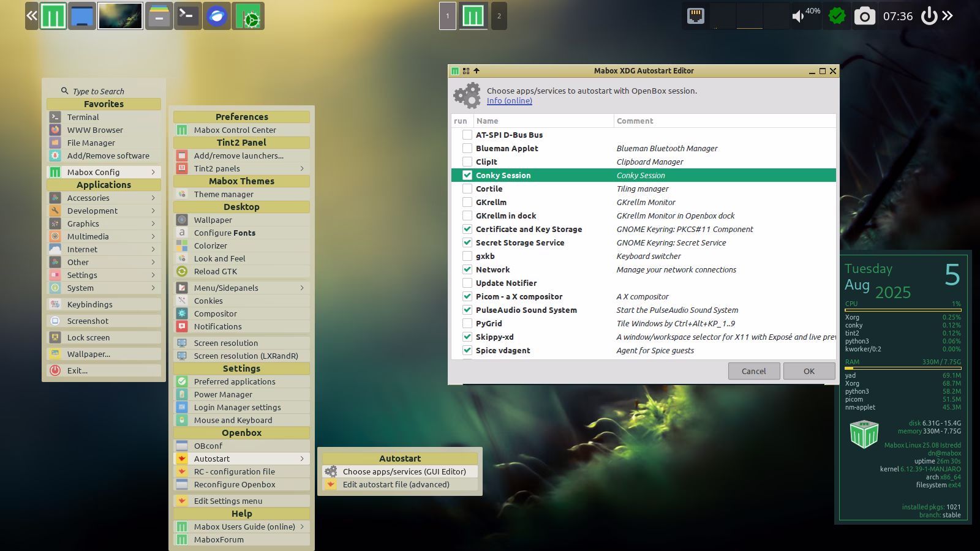This screenshot has height=551, width=980.
Task: Expand the Menu/Sidepanels submenu
Action: pos(241,288)
